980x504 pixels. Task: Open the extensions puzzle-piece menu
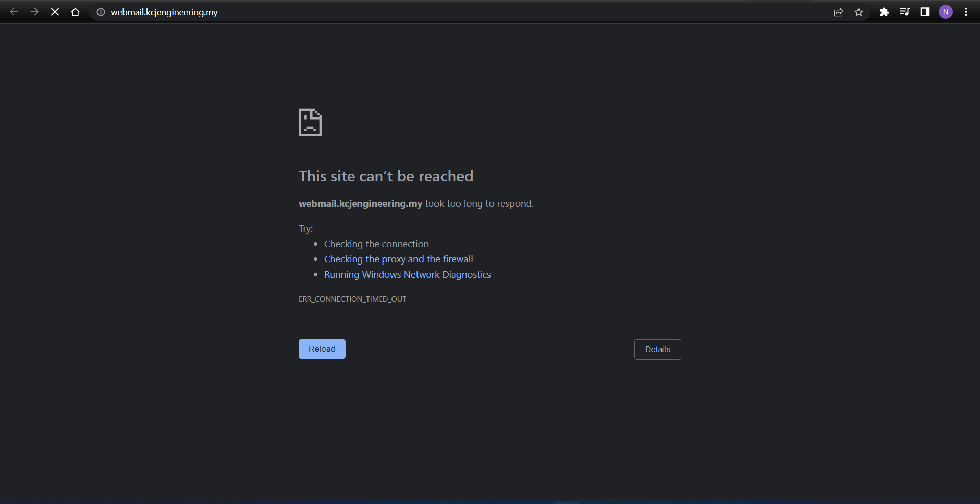(x=885, y=12)
